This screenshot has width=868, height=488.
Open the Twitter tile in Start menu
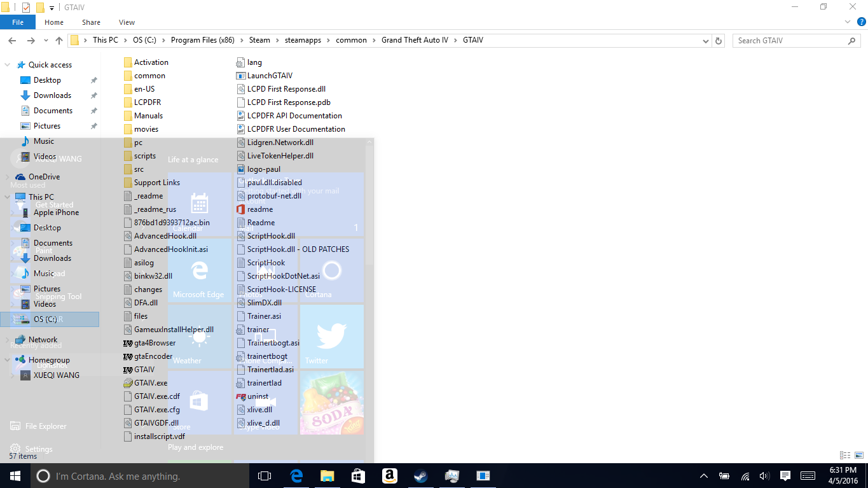point(332,337)
